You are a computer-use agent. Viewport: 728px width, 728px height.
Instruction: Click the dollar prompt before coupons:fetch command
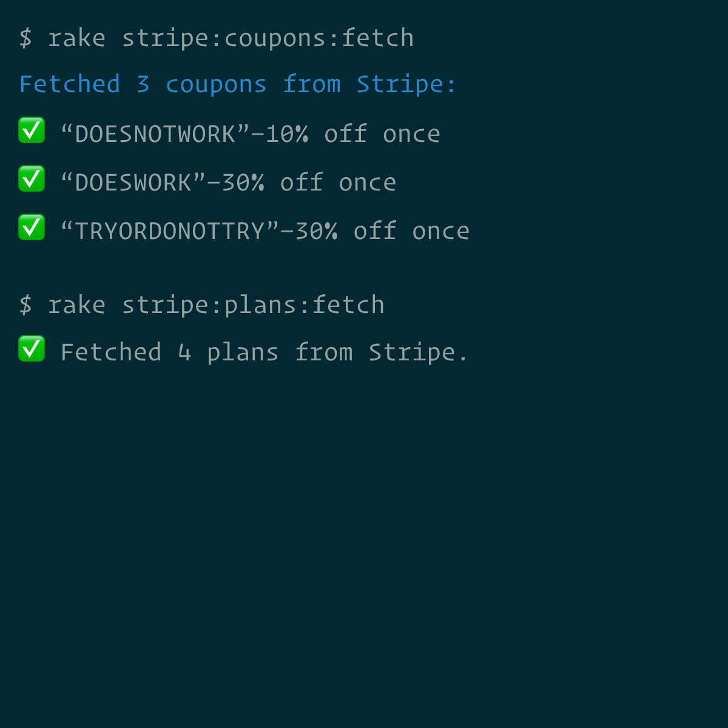(x=25, y=38)
